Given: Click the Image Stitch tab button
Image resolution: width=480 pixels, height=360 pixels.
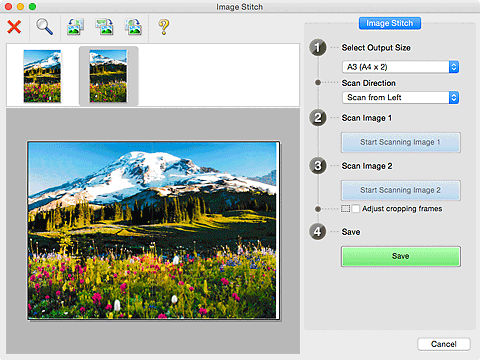Looking at the screenshot, I should pyautogui.click(x=390, y=23).
